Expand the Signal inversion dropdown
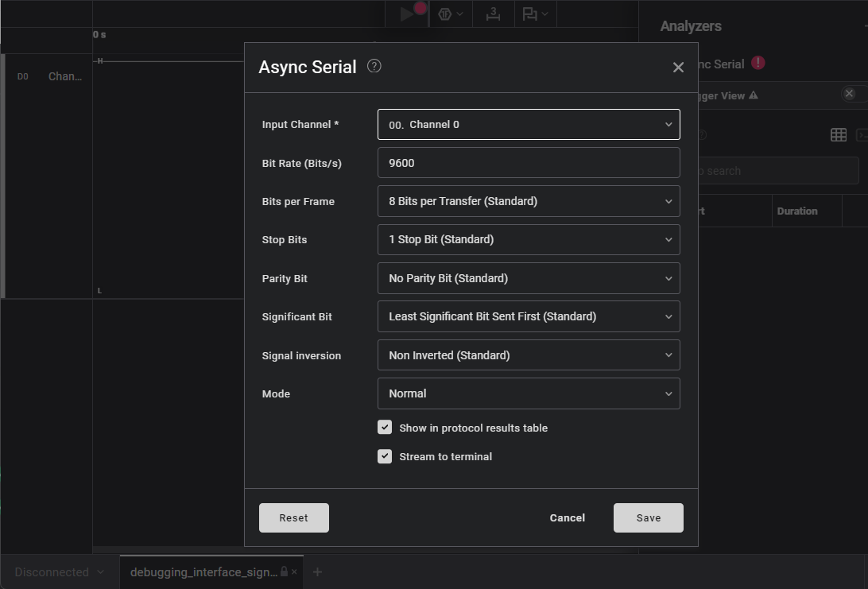The image size is (868, 589). pyautogui.click(x=529, y=355)
